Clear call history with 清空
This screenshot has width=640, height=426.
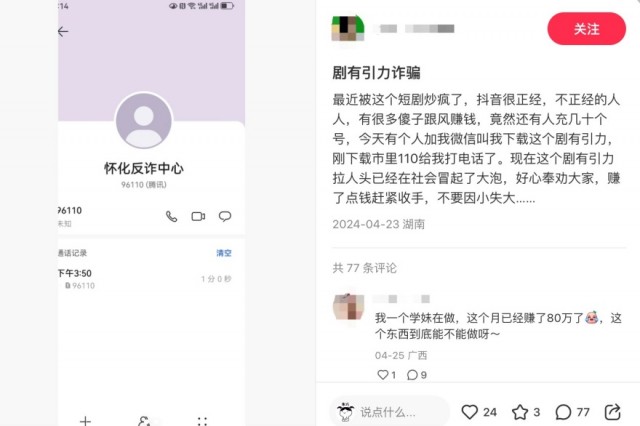click(x=224, y=253)
